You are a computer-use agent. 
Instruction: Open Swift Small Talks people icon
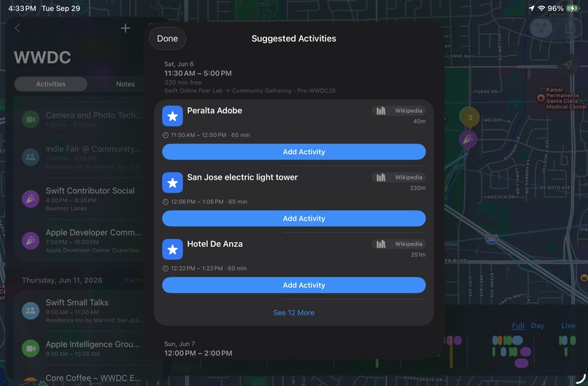[x=31, y=311]
